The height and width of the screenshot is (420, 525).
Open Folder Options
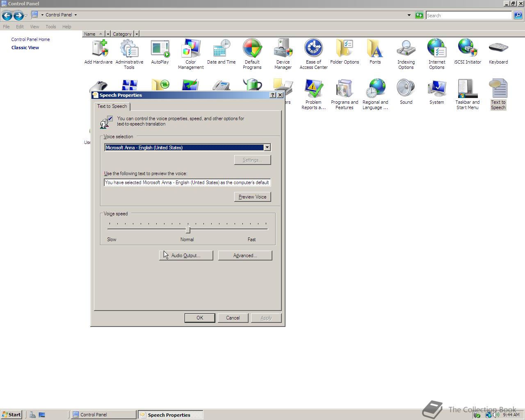(x=345, y=52)
